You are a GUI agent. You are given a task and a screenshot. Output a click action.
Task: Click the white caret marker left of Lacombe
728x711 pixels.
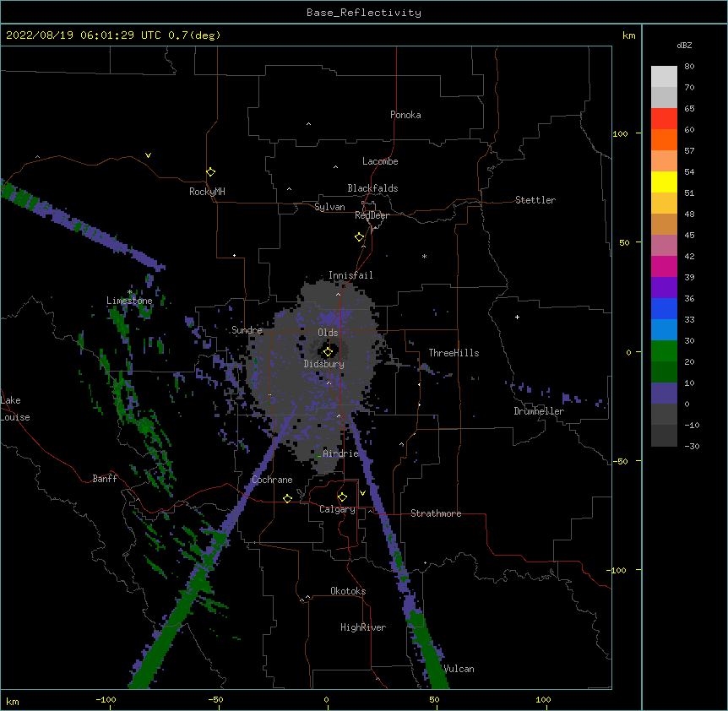click(x=335, y=166)
